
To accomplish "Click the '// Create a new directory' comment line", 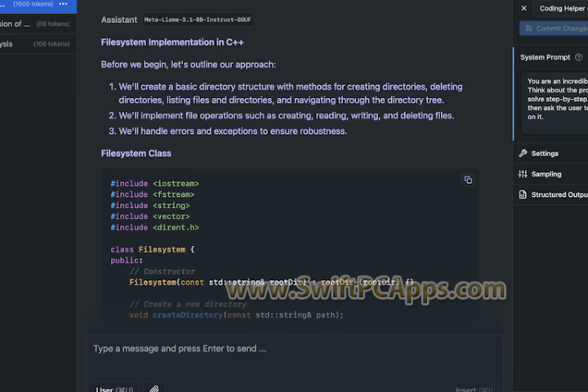I will pyautogui.click(x=188, y=305).
